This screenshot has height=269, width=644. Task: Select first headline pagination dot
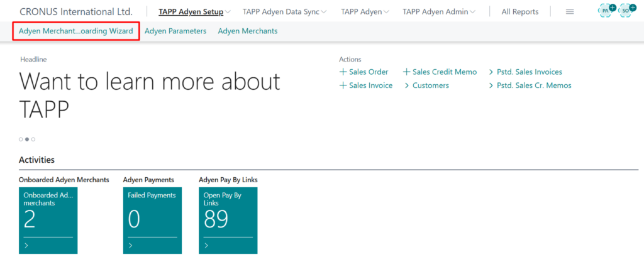point(21,139)
